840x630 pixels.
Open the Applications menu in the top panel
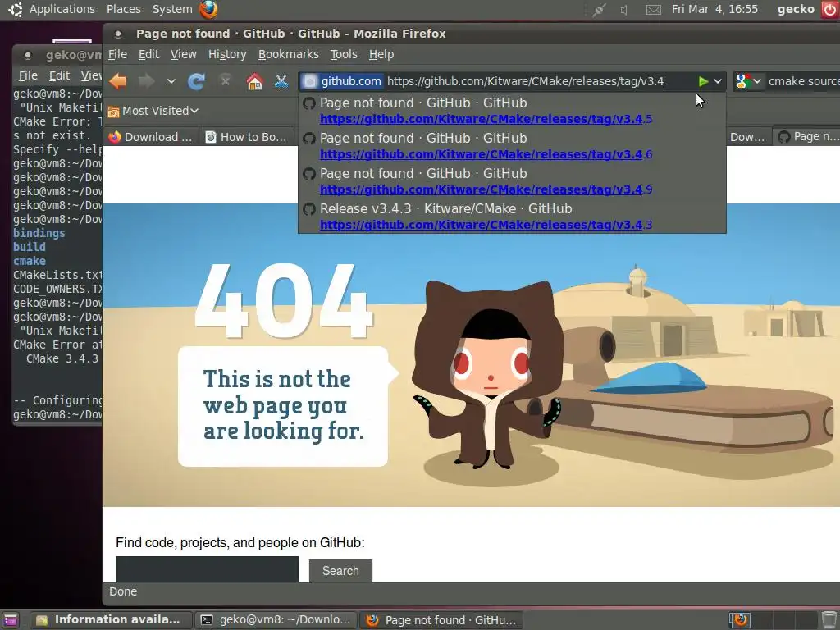[62, 9]
